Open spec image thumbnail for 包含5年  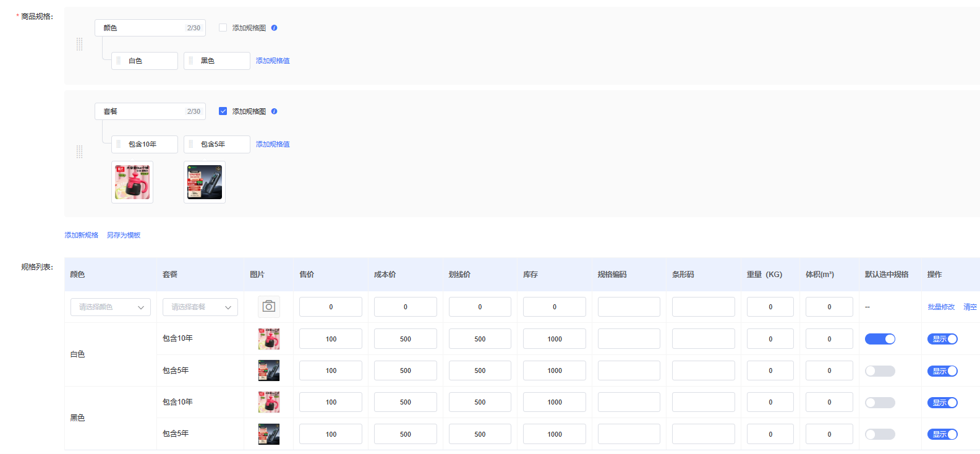click(205, 182)
